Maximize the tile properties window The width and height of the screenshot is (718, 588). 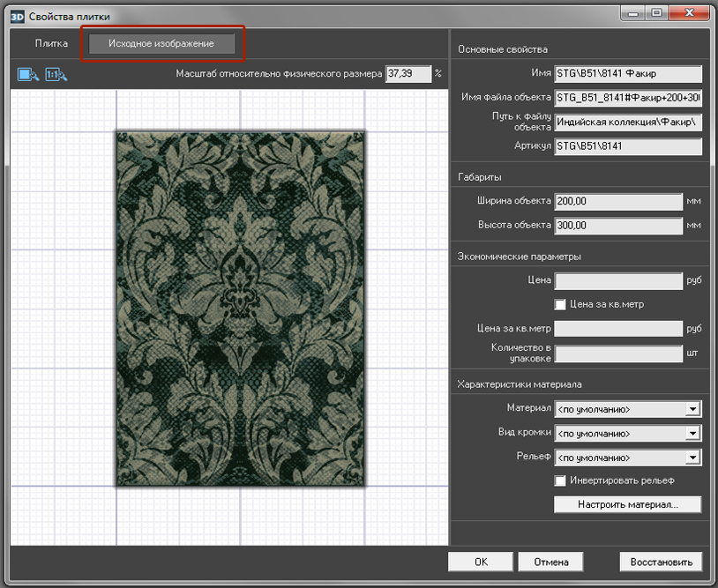(x=656, y=12)
